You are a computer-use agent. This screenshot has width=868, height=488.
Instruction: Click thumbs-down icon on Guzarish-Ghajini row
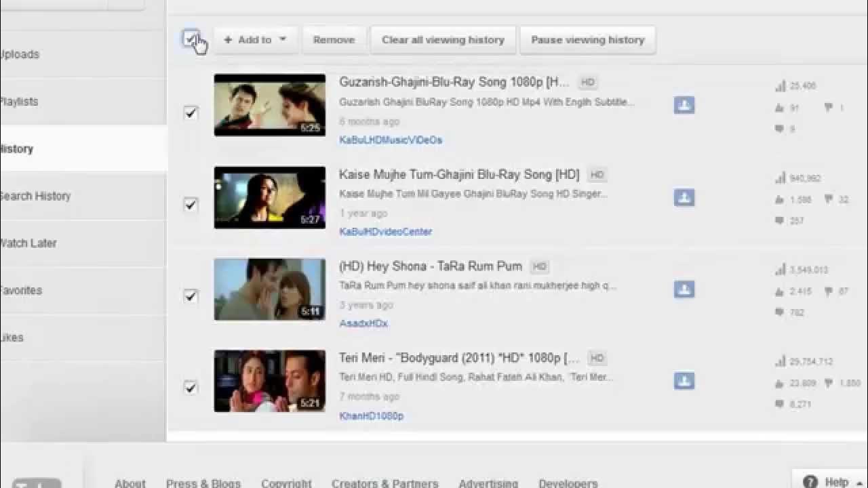829,108
